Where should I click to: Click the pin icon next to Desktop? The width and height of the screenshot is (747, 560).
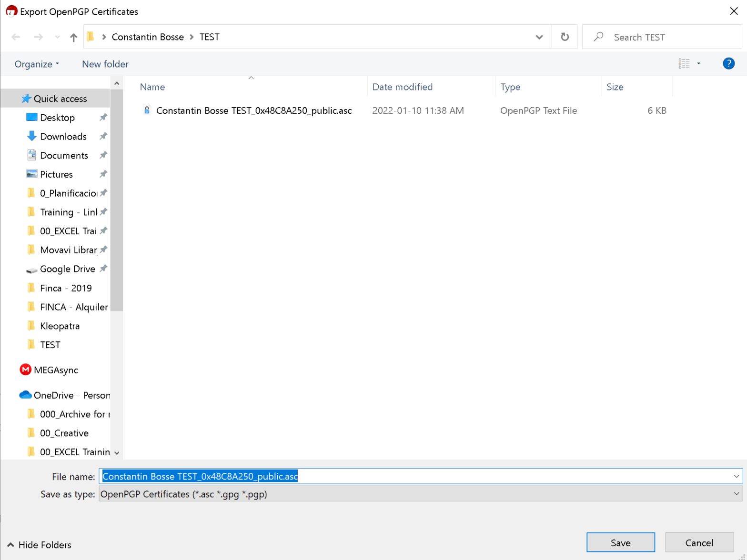pyautogui.click(x=103, y=117)
